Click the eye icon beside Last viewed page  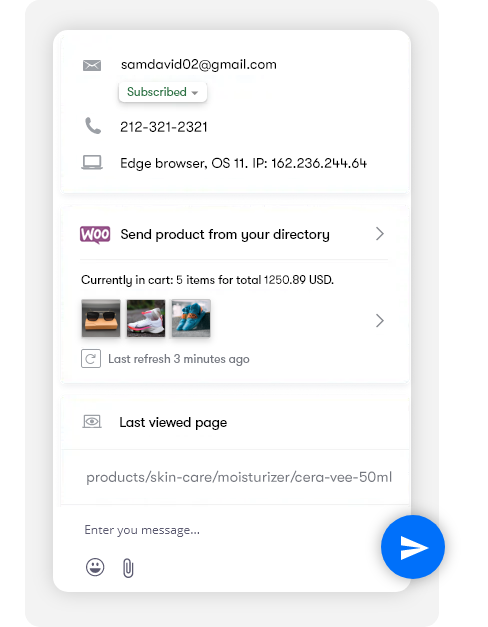click(92, 421)
